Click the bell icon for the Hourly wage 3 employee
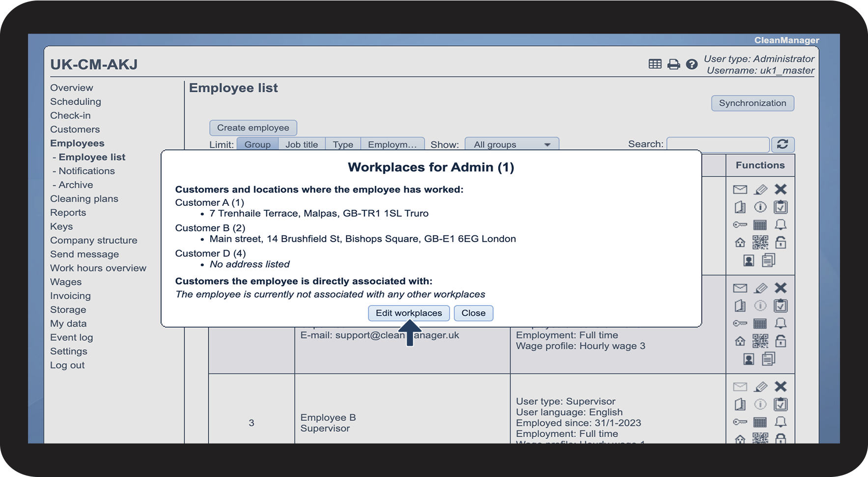Viewport: 868px width, 477px height. [781, 324]
